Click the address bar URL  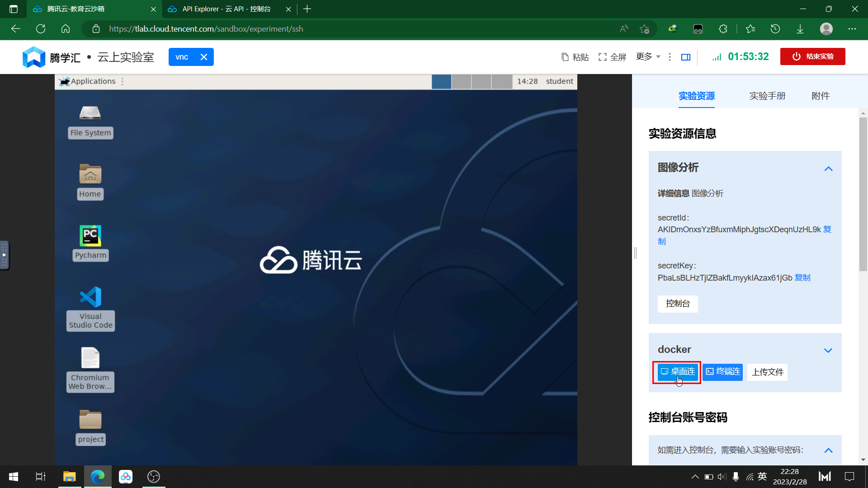tap(206, 29)
